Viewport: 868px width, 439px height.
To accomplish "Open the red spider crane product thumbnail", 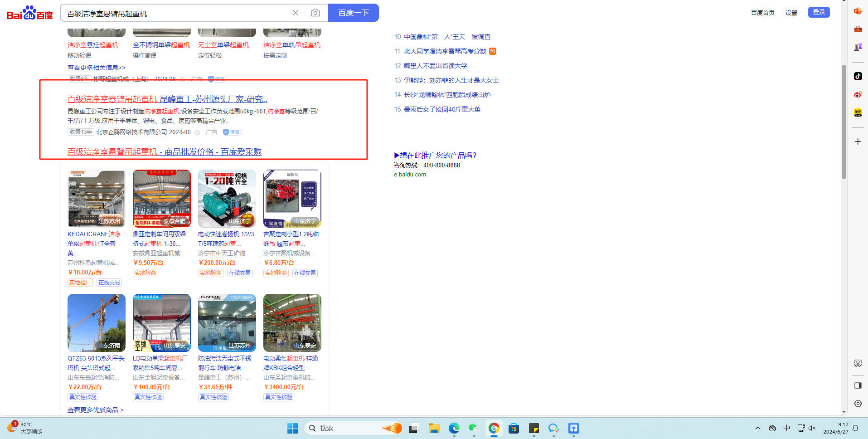I will (x=292, y=199).
